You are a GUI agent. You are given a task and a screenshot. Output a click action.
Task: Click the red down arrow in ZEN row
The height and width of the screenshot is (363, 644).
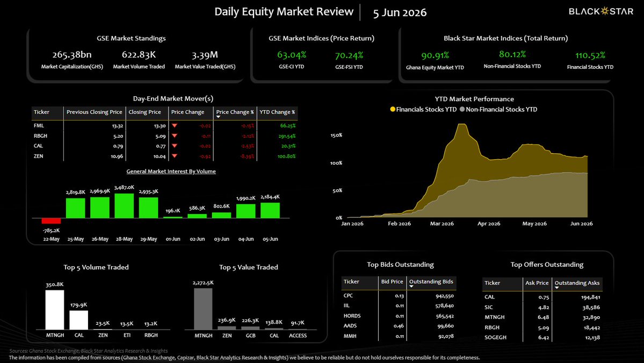tap(175, 156)
